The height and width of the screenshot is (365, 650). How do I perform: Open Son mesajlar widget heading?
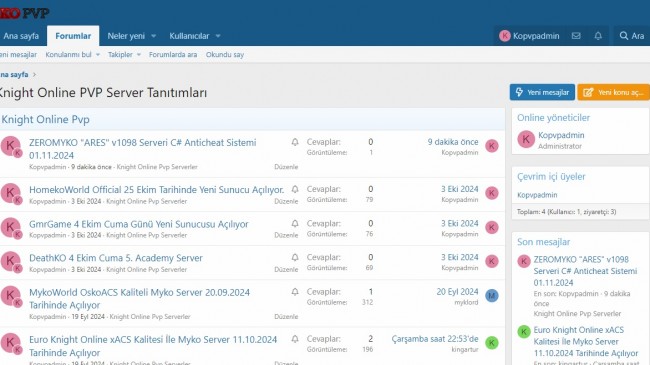(x=543, y=242)
